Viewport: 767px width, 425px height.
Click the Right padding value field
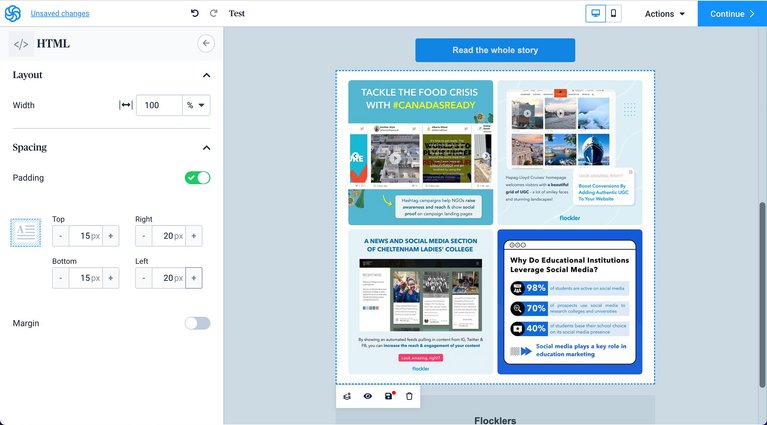(x=169, y=236)
